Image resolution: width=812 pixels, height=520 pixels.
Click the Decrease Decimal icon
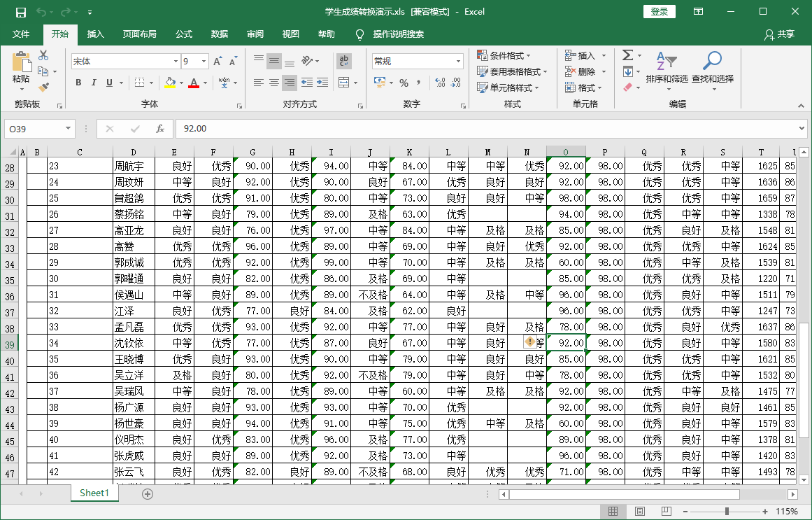point(456,83)
